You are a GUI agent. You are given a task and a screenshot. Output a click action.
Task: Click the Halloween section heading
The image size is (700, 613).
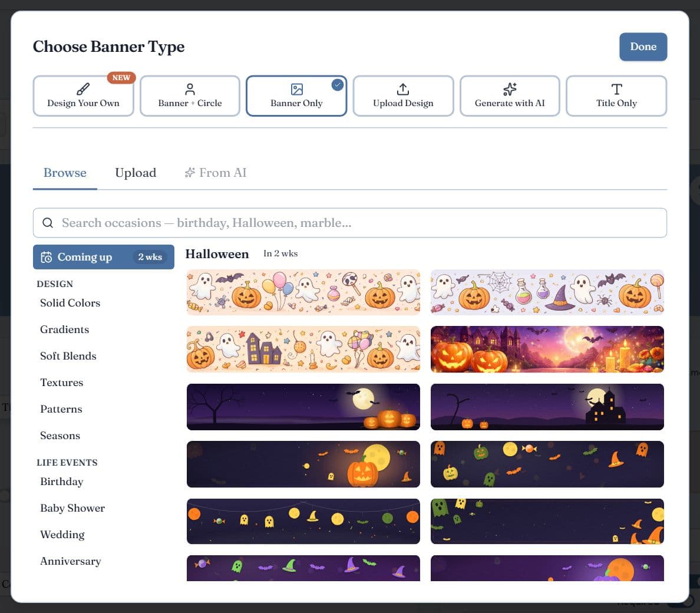point(217,254)
